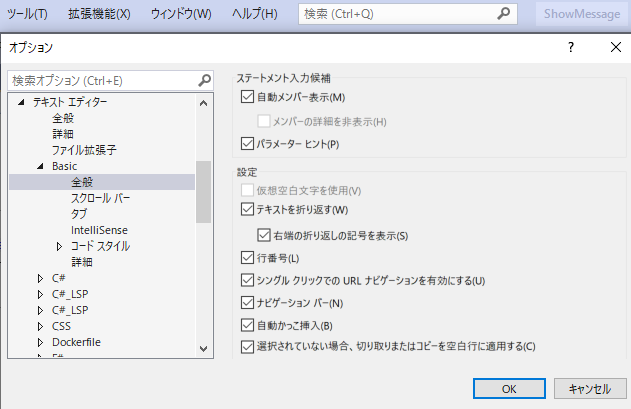
Task: Select the Basic tree item label
Action: point(64,166)
